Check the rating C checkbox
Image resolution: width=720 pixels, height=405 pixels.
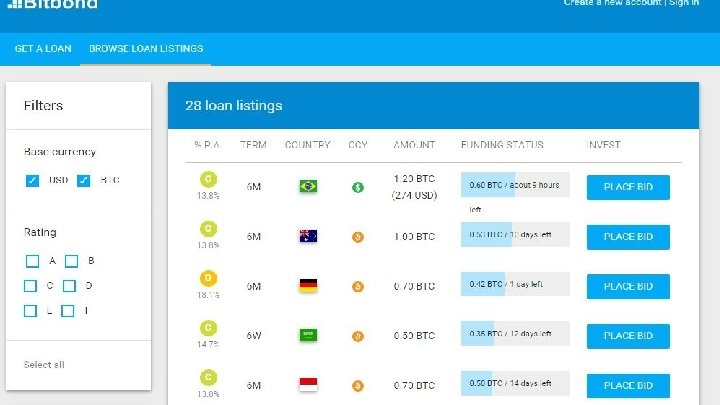[30, 286]
